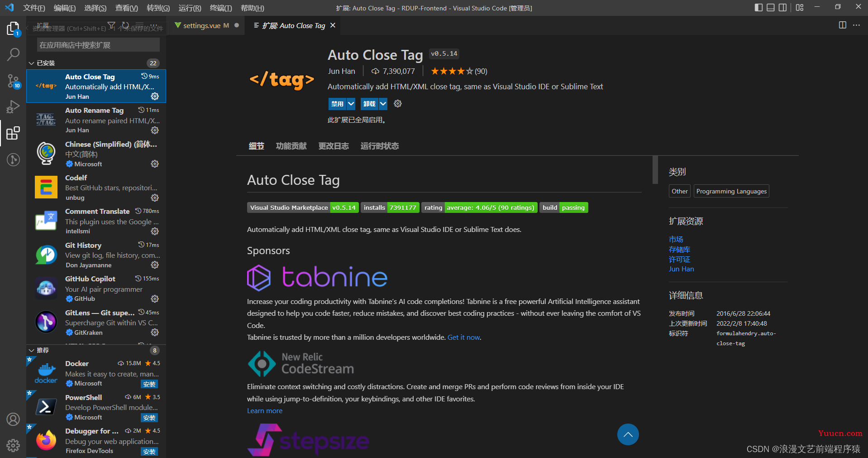The width and height of the screenshot is (868, 458).
Task: Open the Explorer view in activity bar
Action: click(13, 29)
